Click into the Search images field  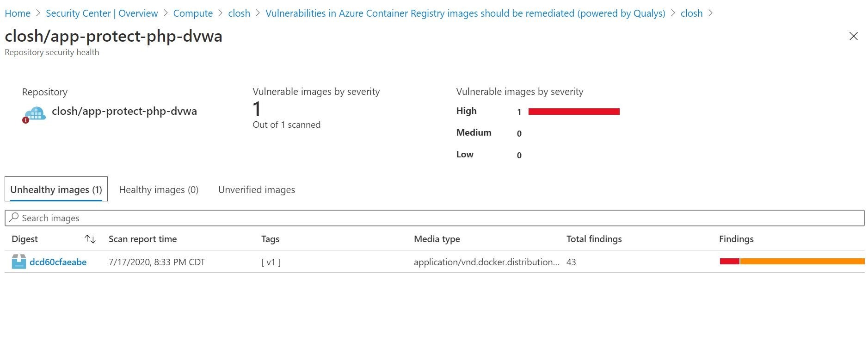[434, 218]
